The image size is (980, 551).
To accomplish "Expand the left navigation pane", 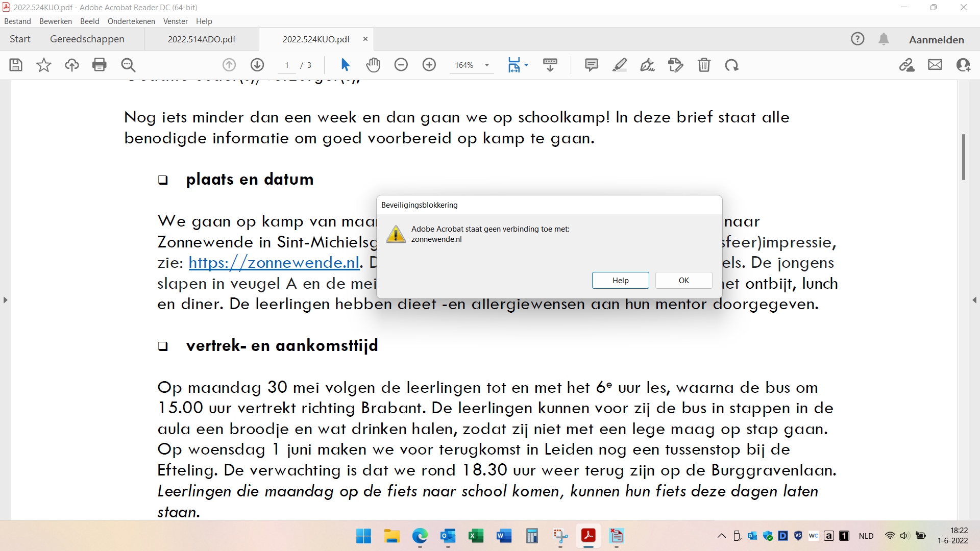I will point(5,300).
